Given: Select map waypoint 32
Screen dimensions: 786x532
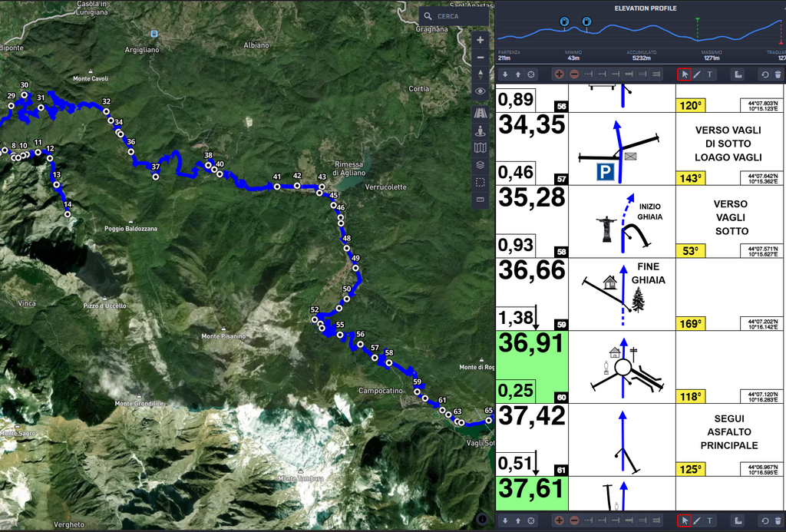Looking at the screenshot, I should (106, 111).
